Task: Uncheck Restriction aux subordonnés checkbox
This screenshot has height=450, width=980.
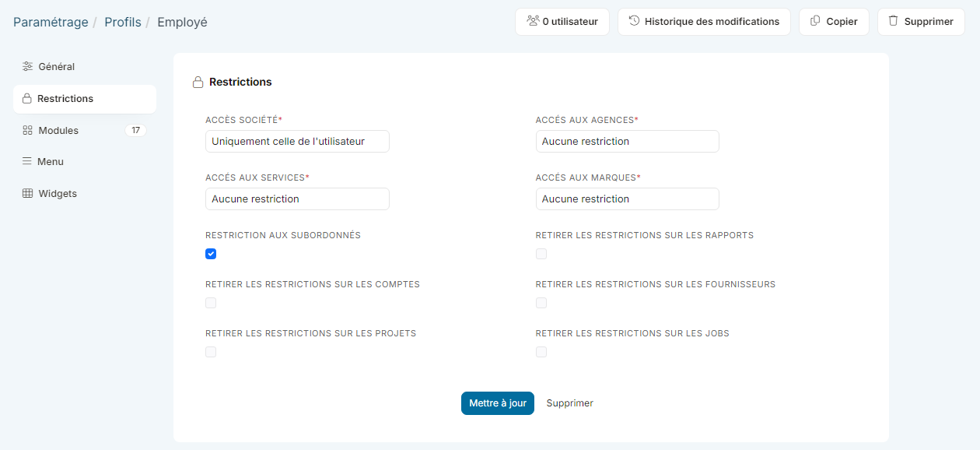Action: coord(211,254)
